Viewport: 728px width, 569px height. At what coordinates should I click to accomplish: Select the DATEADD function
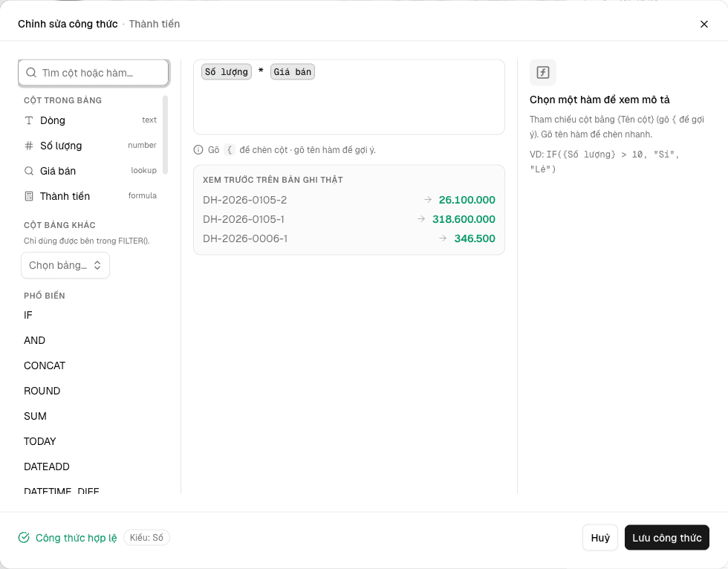pyautogui.click(x=46, y=466)
